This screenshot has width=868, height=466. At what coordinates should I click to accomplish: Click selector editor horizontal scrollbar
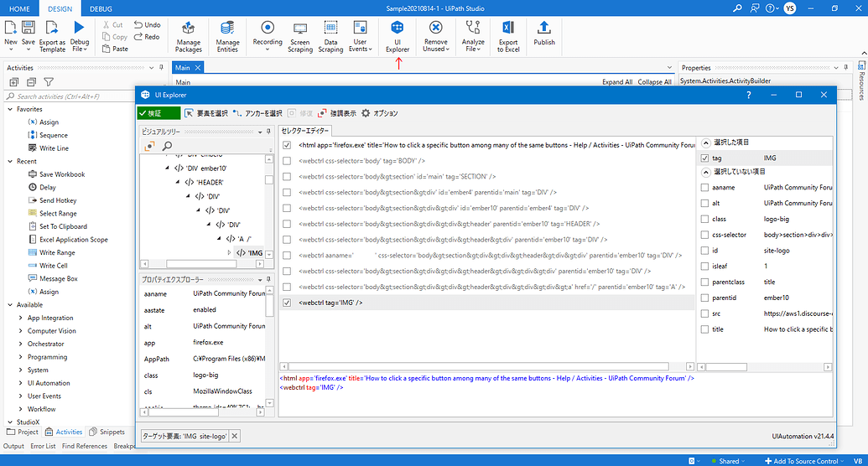(x=479, y=366)
